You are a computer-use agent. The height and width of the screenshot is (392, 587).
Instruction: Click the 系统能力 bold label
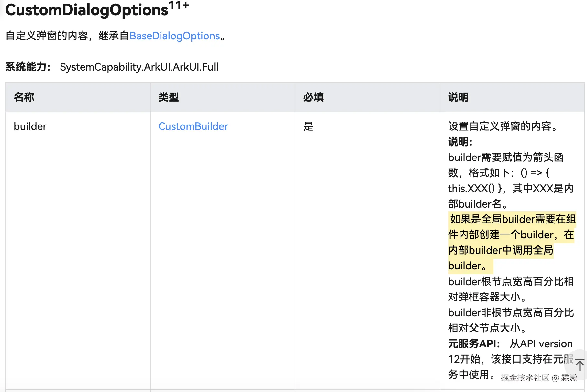coord(28,67)
